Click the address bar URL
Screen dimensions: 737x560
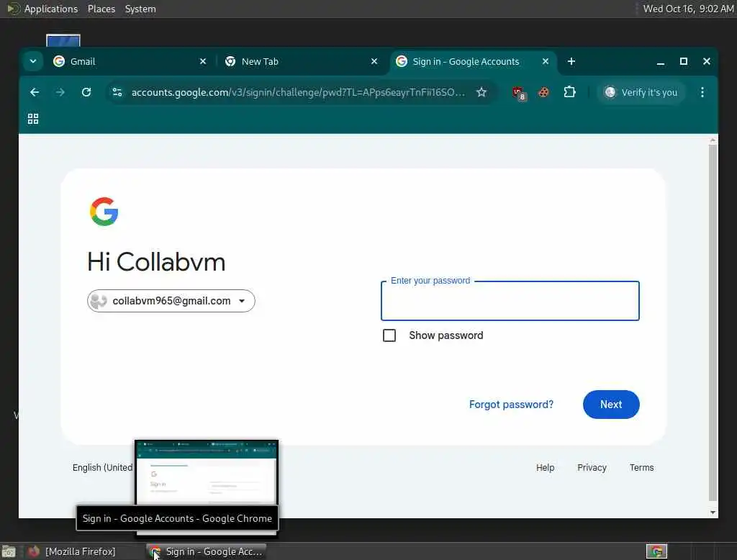pyautogui.click(x=298, y=92)
